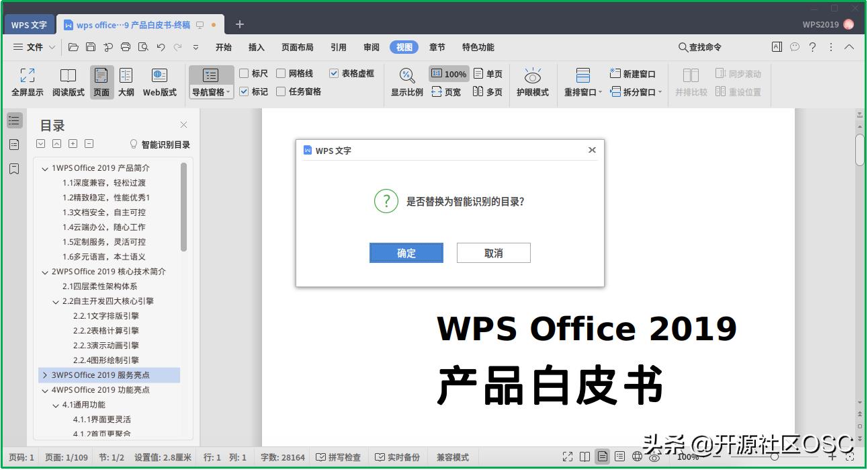Expand the 3WPS Office 2019 服务亮点 entry

pos(45,375)
